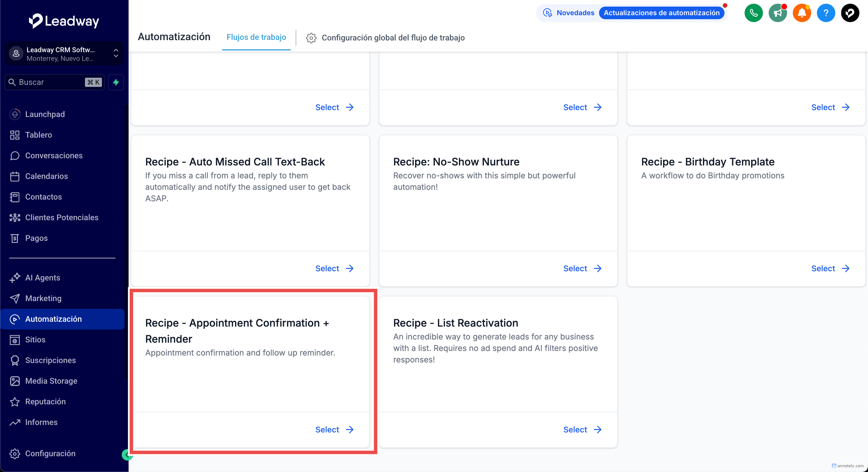Click the Launchpad rocket icon in sidebar
The width and height of the screenshot is (868, 472).
click(15, 114)
